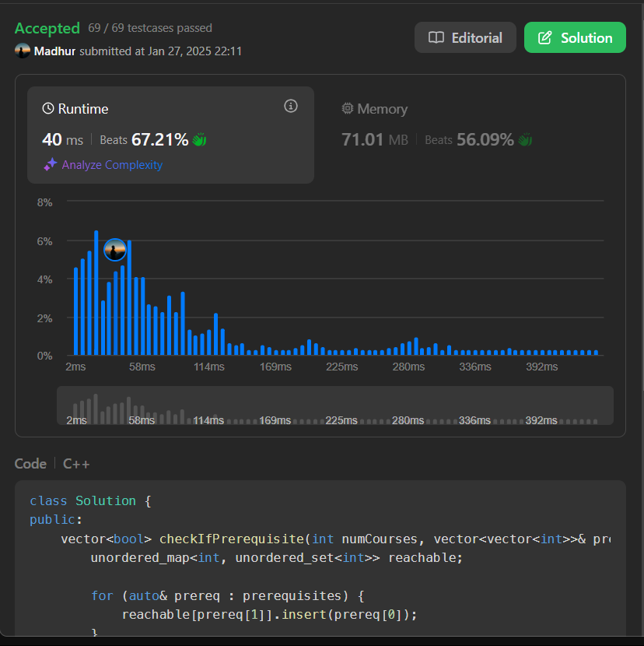Click the '69 / 69 testcases passed' text
Viewport: 644px width, 646px height.
point(150,28)
